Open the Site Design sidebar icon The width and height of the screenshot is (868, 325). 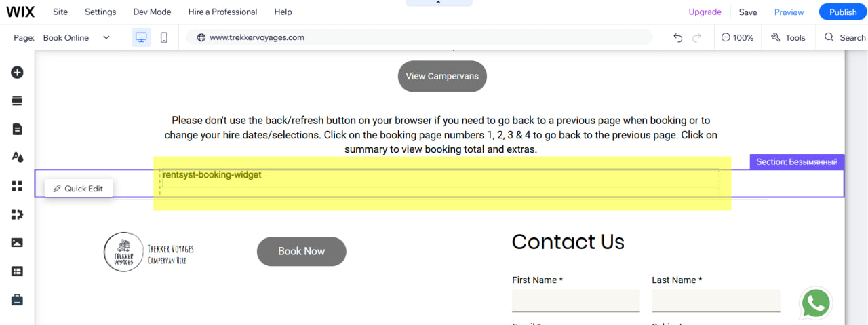pos(17,157)
